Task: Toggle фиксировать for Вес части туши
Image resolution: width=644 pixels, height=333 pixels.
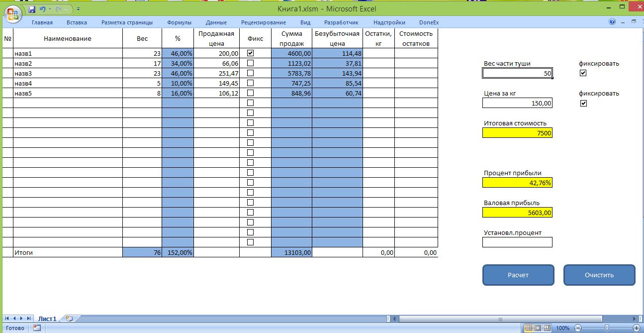Action: [583, 73]
